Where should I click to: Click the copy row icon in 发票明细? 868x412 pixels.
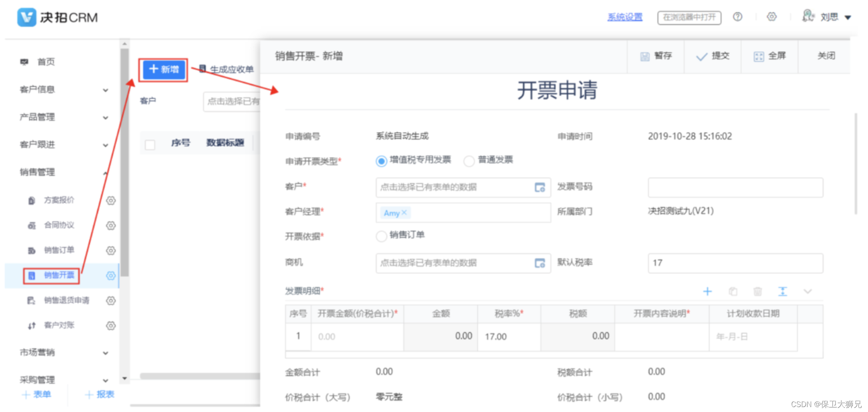pyautogui.click(x=733, y=292)
